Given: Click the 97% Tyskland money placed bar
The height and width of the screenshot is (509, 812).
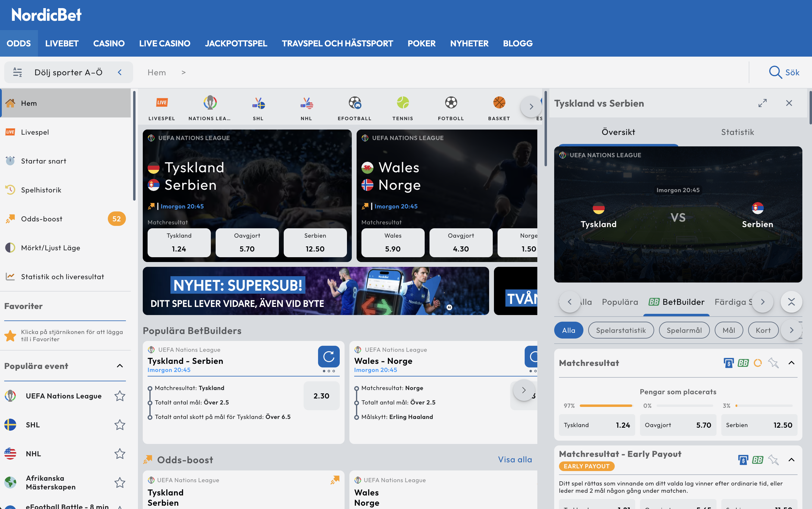Looking at the screenshot, I should click(x=606, y=406).
